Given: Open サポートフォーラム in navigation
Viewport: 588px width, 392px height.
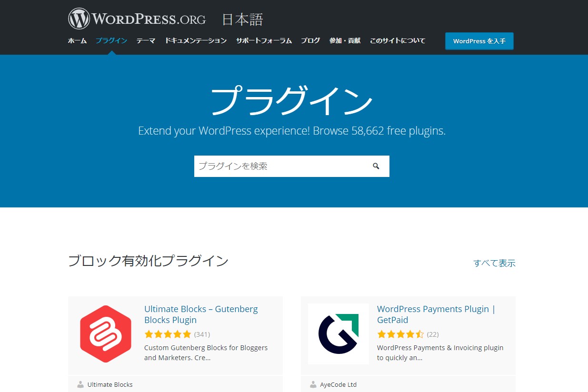Looking at the screenshot, I should [x=264, y=41].
